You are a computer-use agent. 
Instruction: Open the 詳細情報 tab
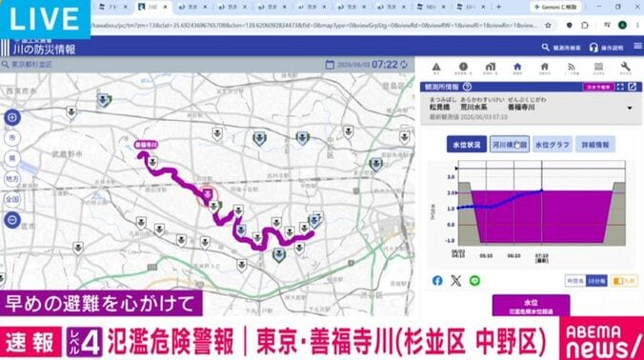click(x=595, y=145)
